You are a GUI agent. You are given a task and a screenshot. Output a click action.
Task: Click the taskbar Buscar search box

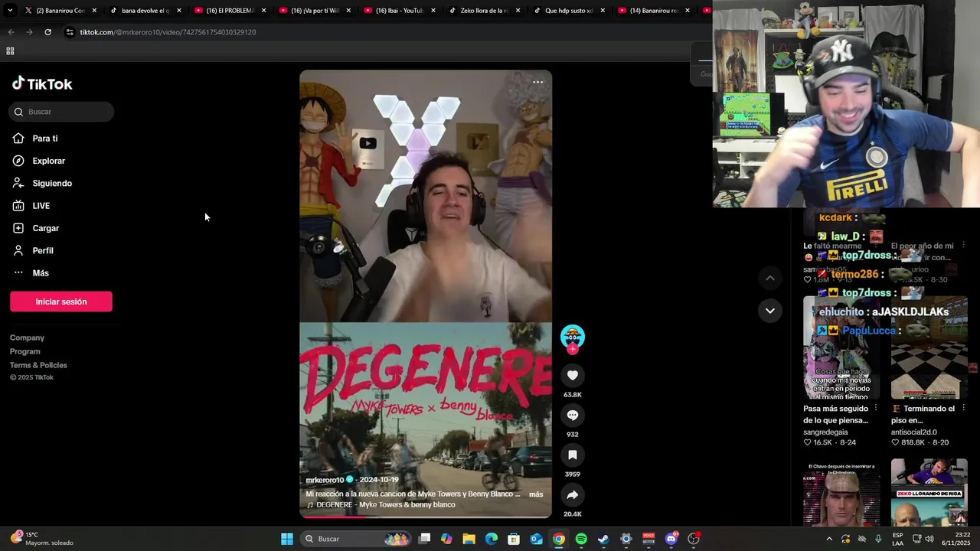(x=356, y=539)
